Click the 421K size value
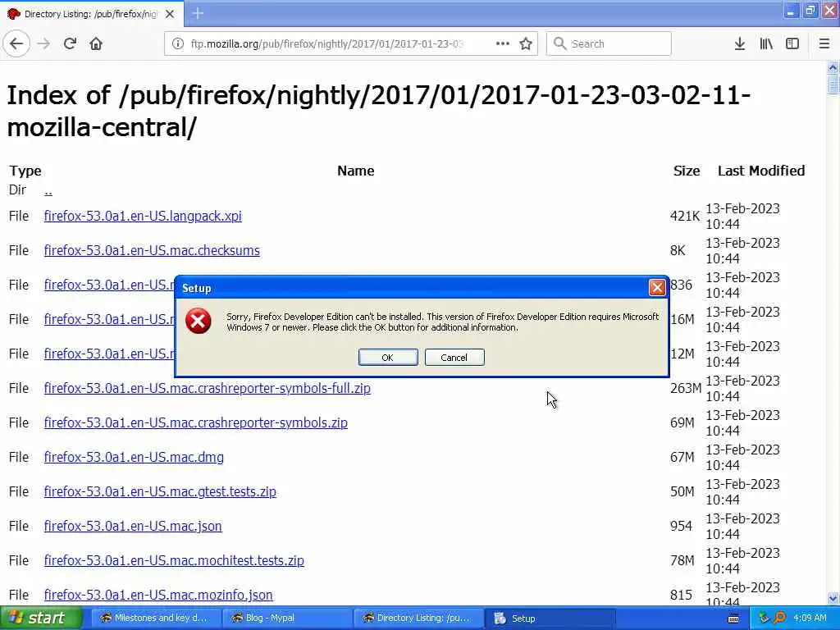 click(685, 216)
